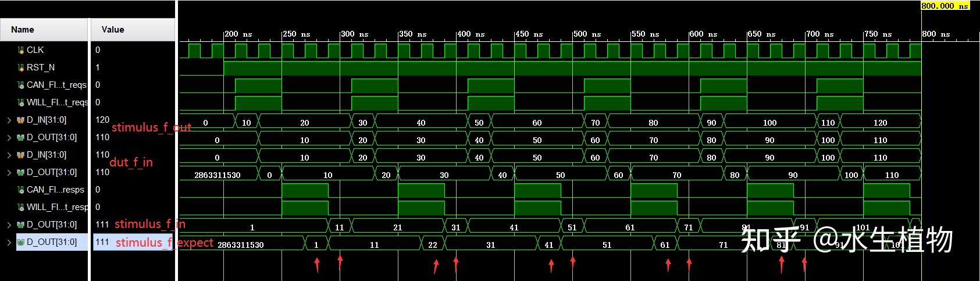Click the 300 ns ruler label
Viewport: 980px width, 281px height.
pos(355,34)
